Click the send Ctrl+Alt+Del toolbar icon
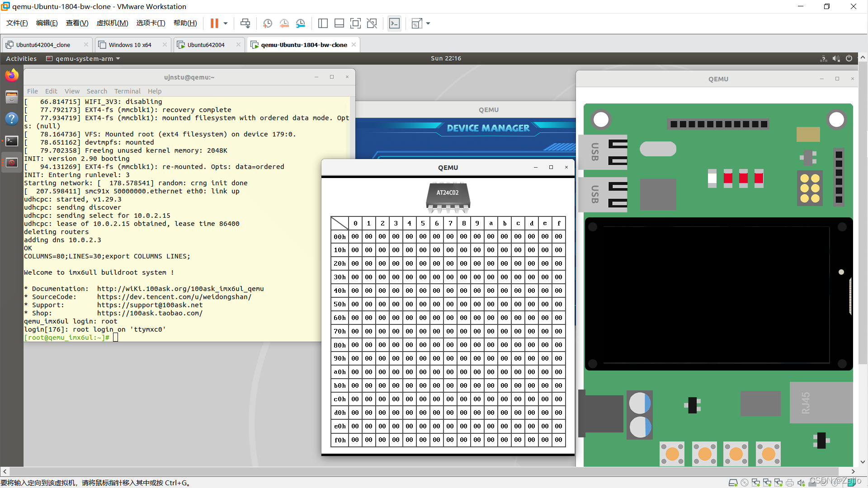The height and width of the screenshot is (488, 868). pos(245,23)
